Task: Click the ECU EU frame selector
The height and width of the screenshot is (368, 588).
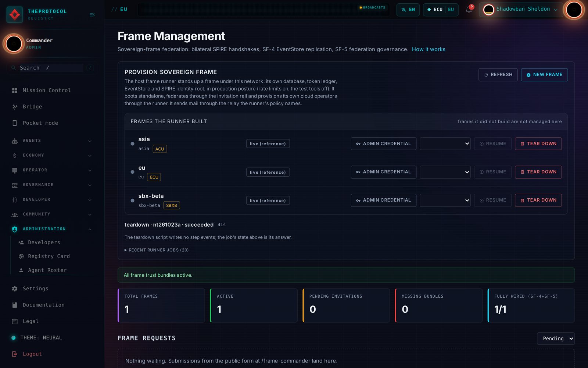Action: pos(441,10)
